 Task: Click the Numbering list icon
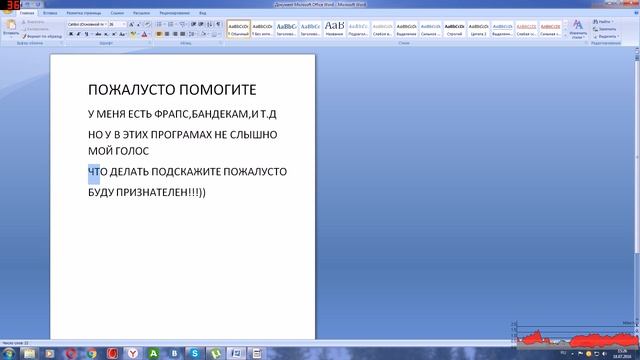click(x=171, y=24)
